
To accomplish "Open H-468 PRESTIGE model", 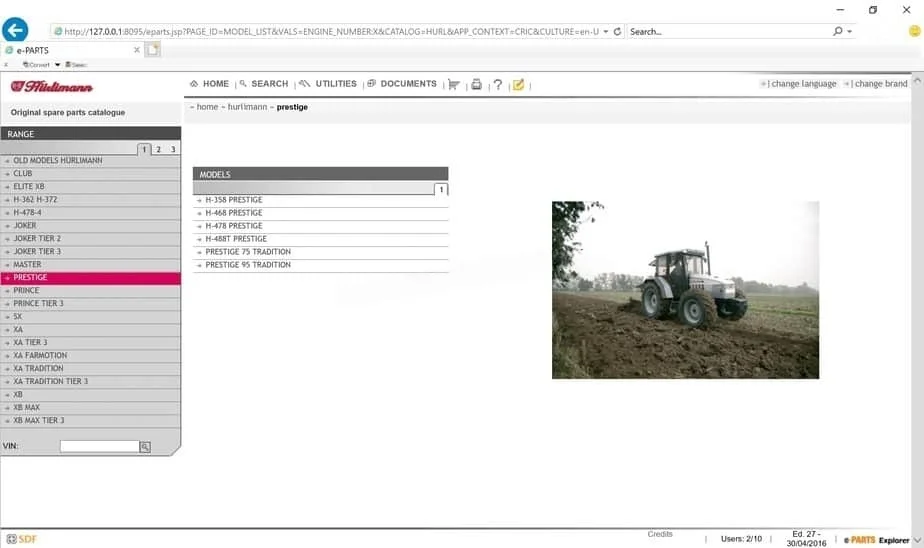I will pyautogui.click(x=321, y=213).
